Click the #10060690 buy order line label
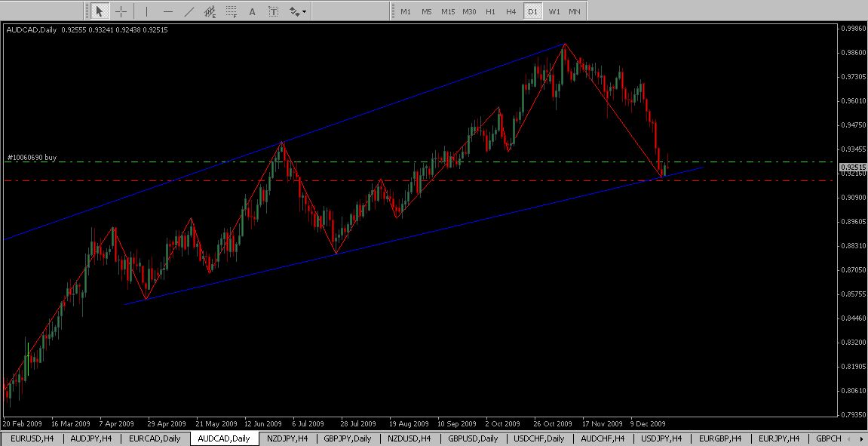868x446 pixels. (x=32, y=158)
